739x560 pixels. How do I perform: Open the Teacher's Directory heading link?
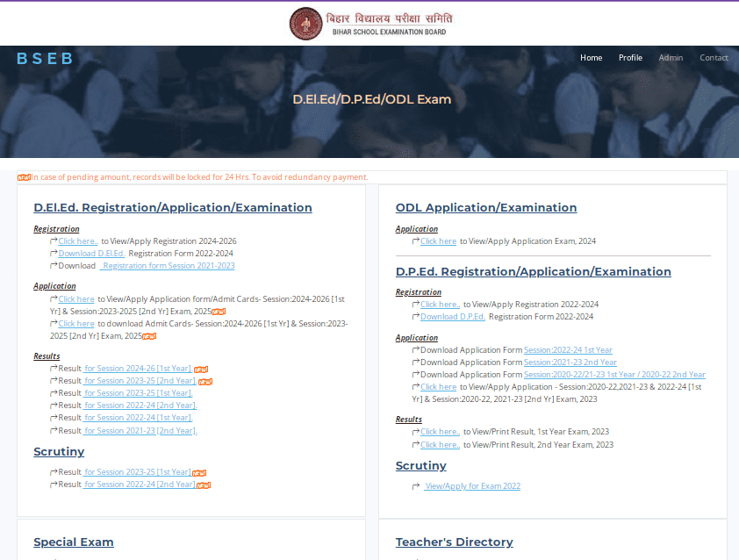tap(454, 542)
